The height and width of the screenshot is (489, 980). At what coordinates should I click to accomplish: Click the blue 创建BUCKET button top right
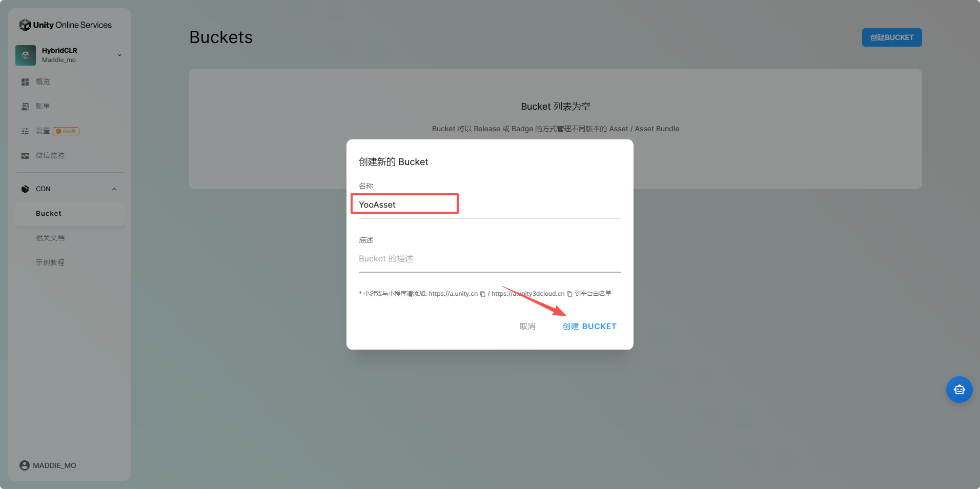[892, 37]
